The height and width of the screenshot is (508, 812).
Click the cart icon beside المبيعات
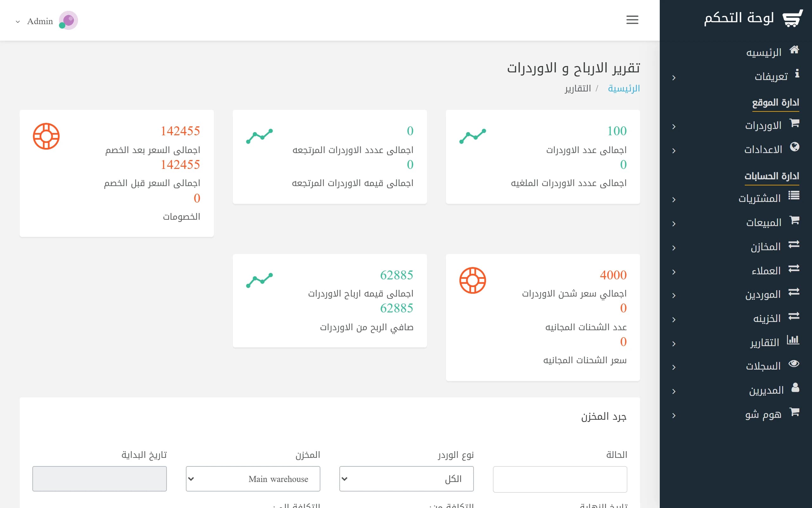point(794,220)
